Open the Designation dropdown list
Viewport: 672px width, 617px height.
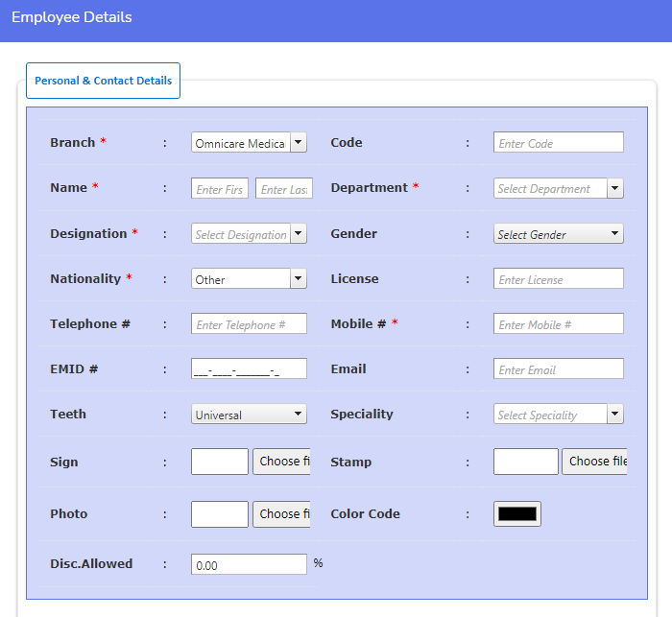pyautogui.click(x=249, y=234)
